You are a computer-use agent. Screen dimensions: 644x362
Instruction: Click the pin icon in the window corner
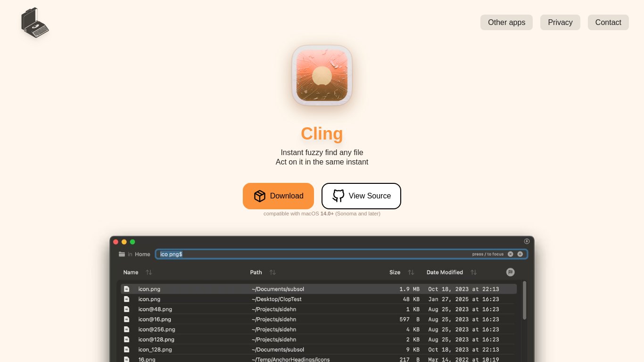coord(527,241)
